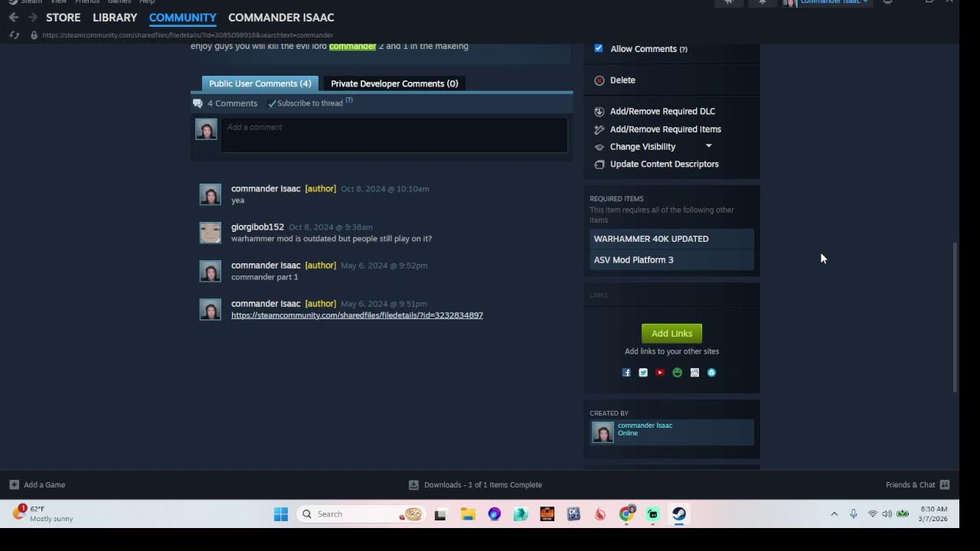Click the Windows taskbar Search box
Viewport: 980px width, 551px height.
(361, 514)
